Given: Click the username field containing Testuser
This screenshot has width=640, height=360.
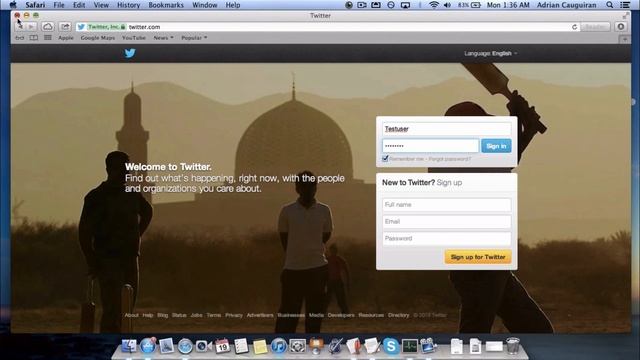Looking at the screenshot, I should [x=447, y=129].
